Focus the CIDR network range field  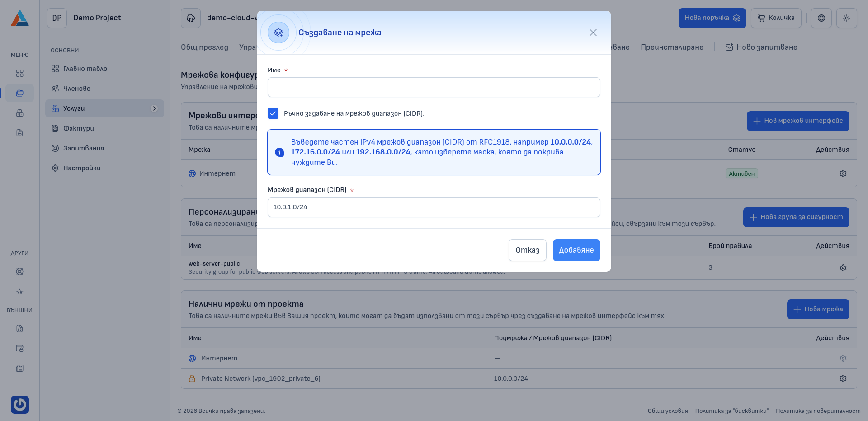[x=434, y=207]
